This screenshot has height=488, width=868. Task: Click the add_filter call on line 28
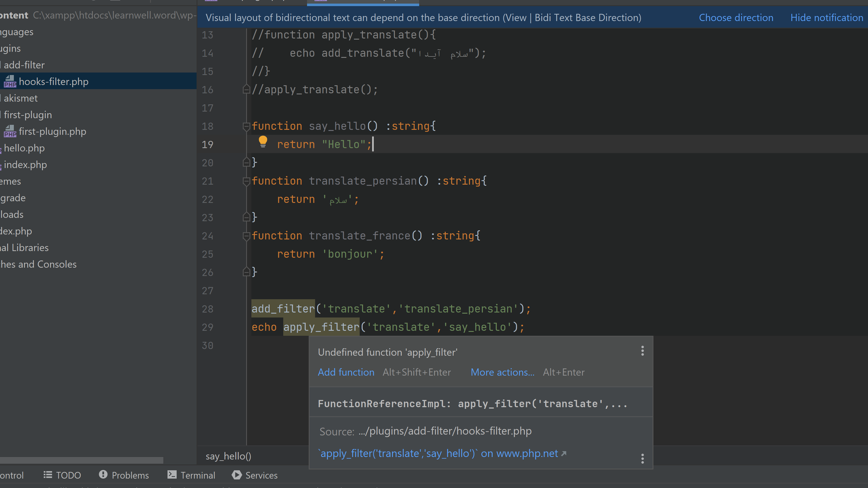click(283, 309)
